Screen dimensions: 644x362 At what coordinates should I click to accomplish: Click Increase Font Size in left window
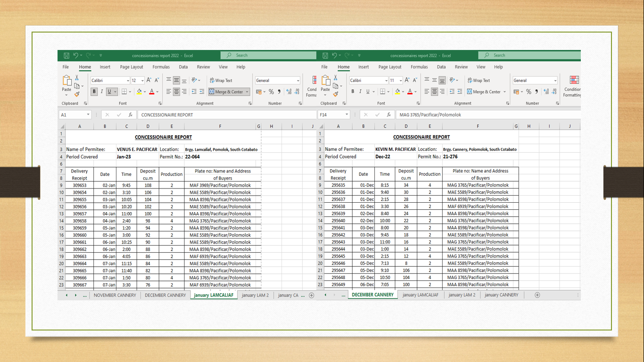[x=149, y=81]
